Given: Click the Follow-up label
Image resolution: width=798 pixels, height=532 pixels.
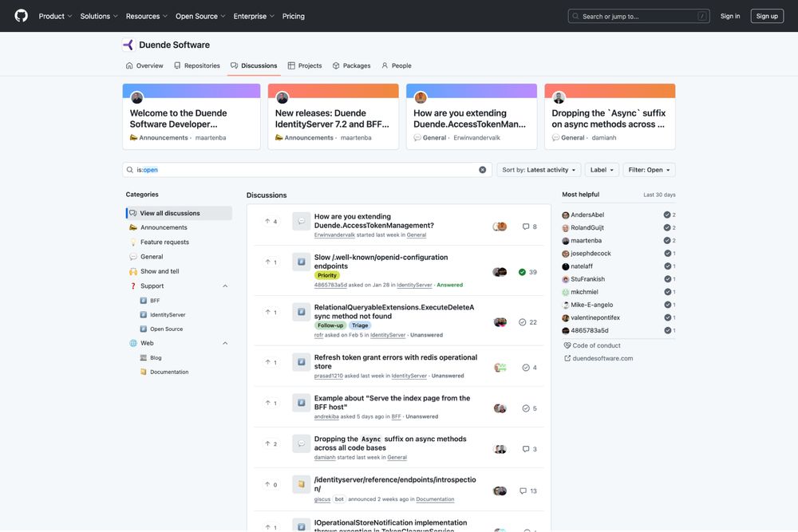Looking at the screenshot, I should click(x=330, y=325).
